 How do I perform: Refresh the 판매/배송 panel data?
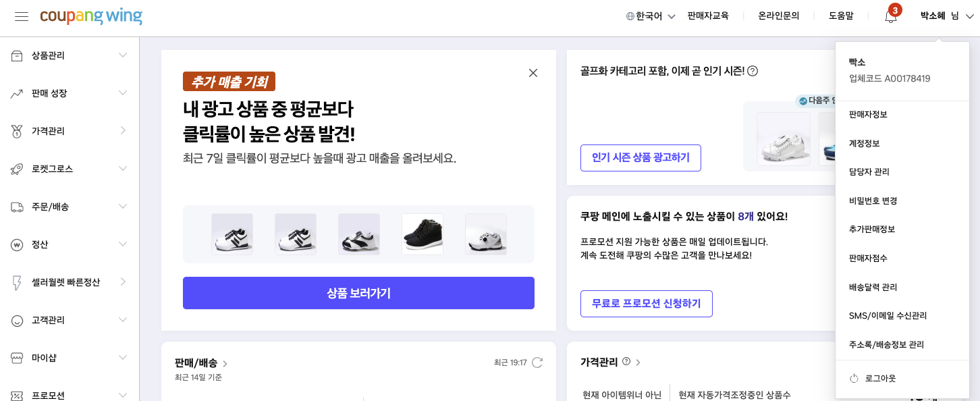click(x=537, y=363)
